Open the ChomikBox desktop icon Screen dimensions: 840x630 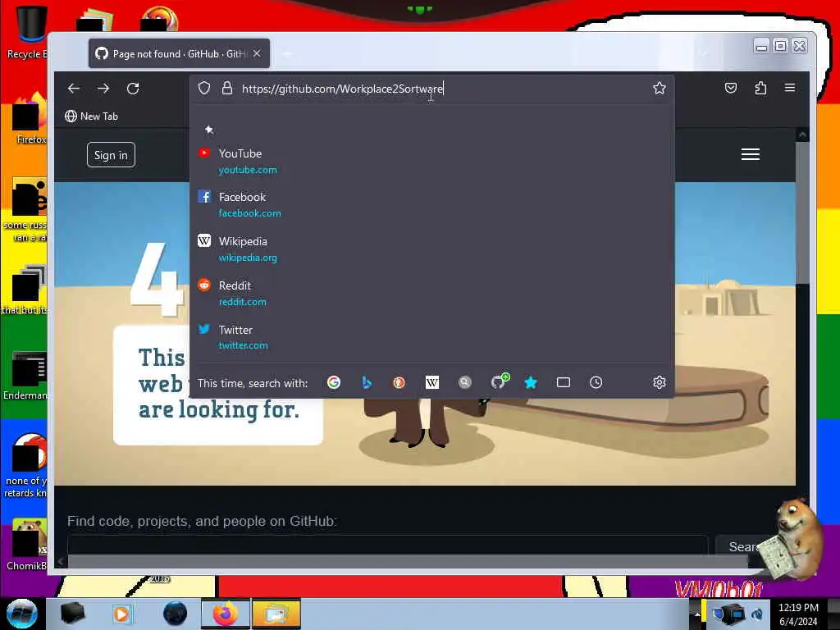click(x=28, y=544)
